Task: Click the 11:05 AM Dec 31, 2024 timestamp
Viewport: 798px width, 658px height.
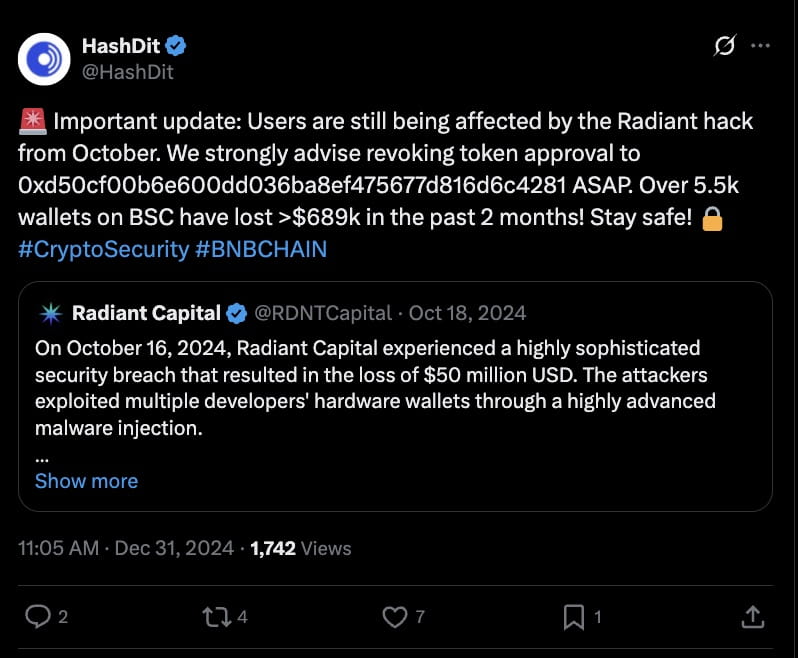Action: pyautogui.click(x=126, y=548)
